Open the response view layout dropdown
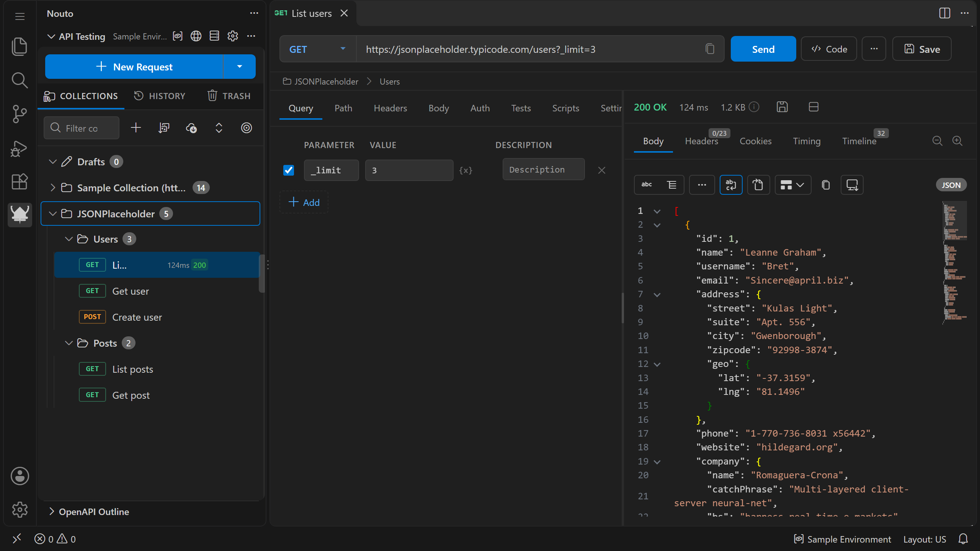Image resolution: width=980 pixels, height=551 pixels. 793,185
